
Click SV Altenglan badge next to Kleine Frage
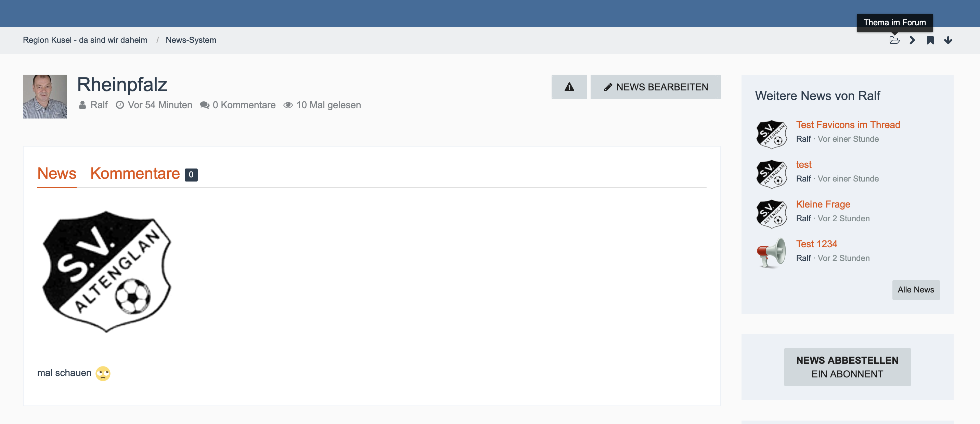(x=771, y=213)
